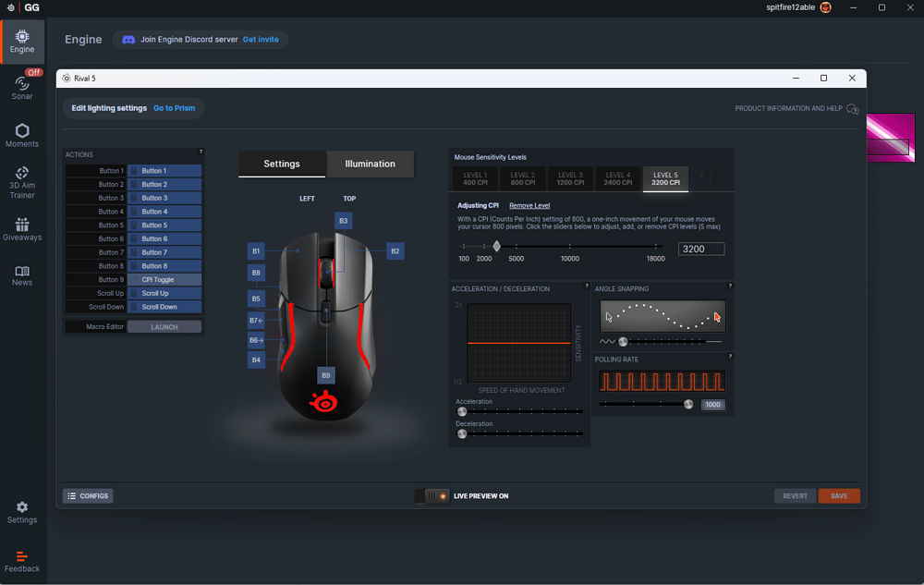Open Product Information and Help
This screenshot has height=585, width=924.
pos(795,108)
